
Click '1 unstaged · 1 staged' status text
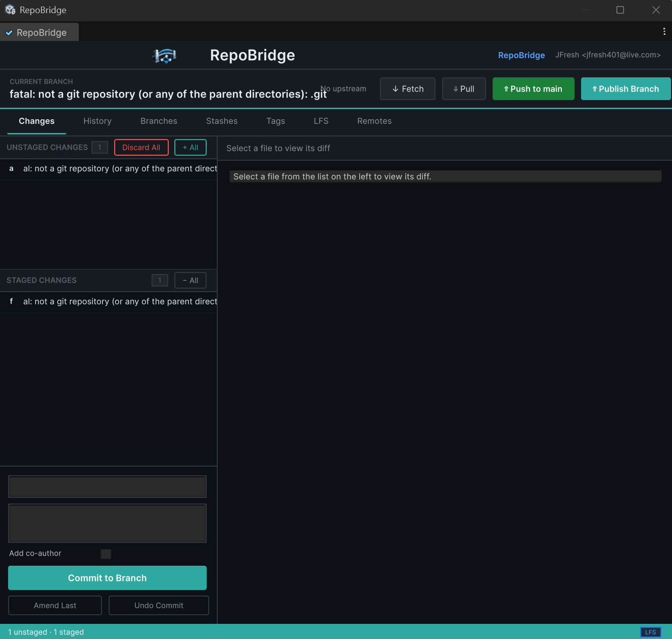pyautogui.click(x=46, y=632)
